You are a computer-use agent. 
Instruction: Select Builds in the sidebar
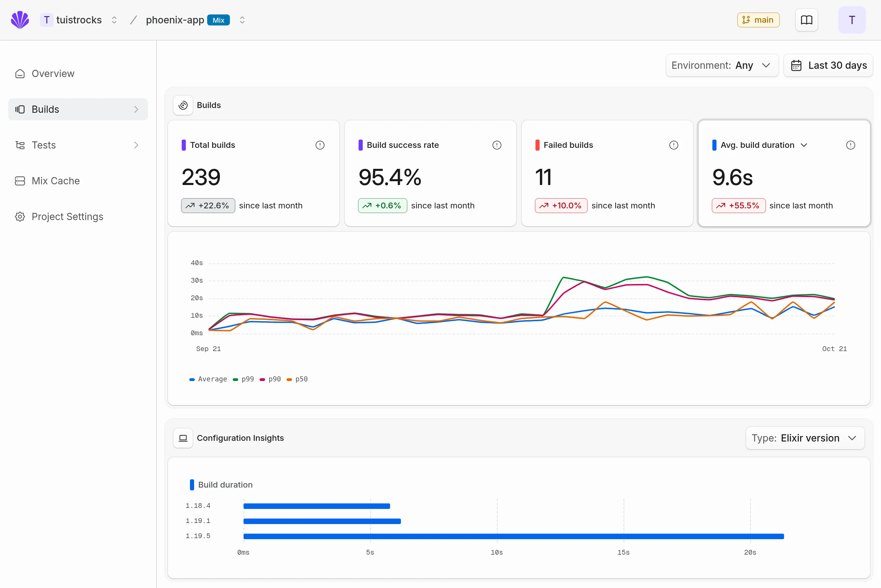tap(78, 109)
